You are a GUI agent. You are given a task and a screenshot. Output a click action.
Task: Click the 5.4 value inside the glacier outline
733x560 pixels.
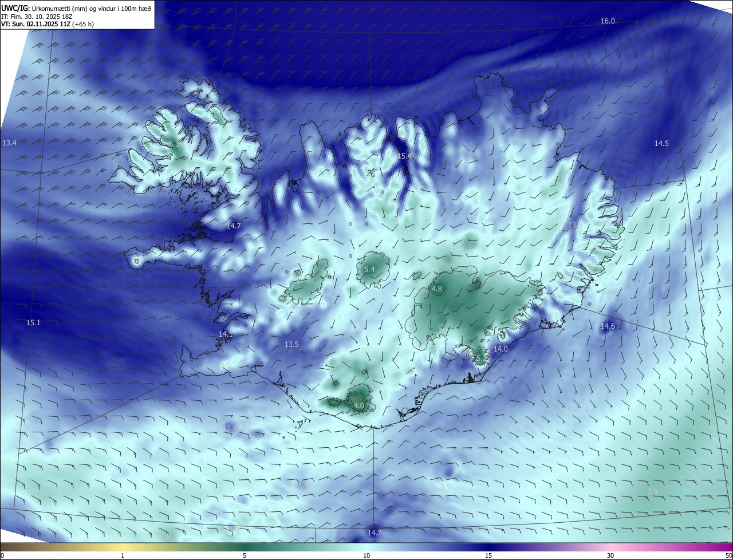369,269
